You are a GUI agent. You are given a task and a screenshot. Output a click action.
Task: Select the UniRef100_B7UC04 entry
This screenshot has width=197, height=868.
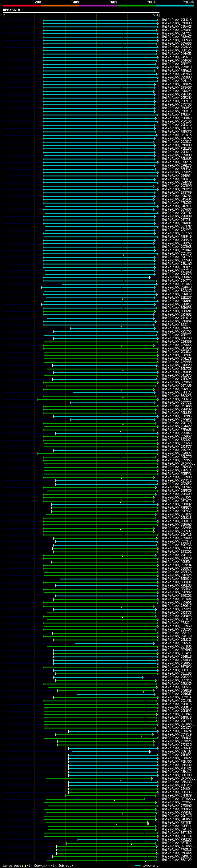tap(177, 115)
